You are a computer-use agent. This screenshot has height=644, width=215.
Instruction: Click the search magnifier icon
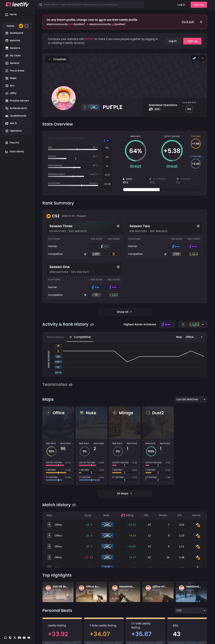(x=41, y=5)
